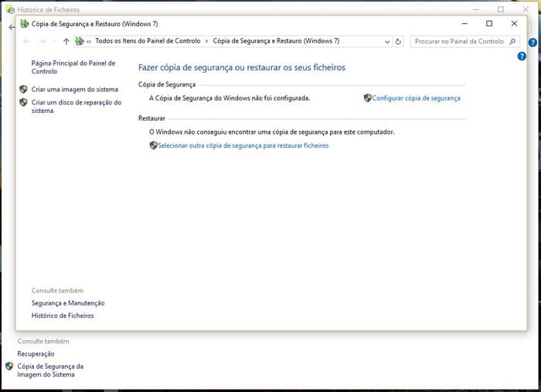Image resolution: width=541 pixels, height=392 pixels.
Task: Click the Cópia de Segurança section label
Action: [167, 84]
